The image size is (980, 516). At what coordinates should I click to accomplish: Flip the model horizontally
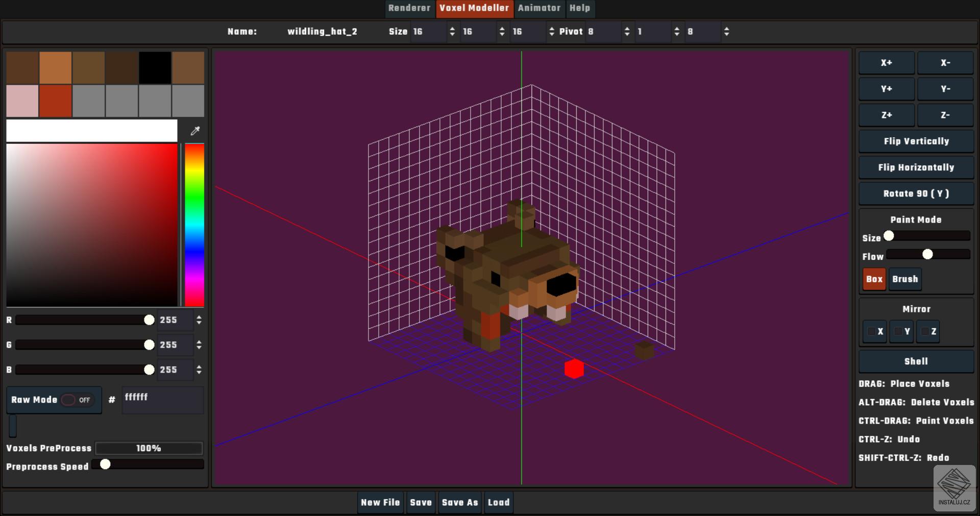(916, 167)
